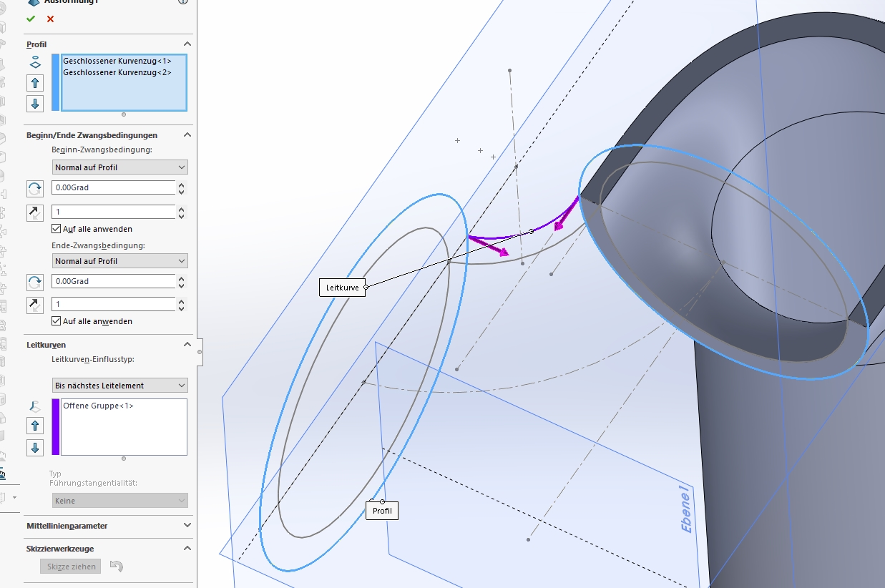Move selected profile up in Profil list
This screenshot has width=885, height=588.
35,83
